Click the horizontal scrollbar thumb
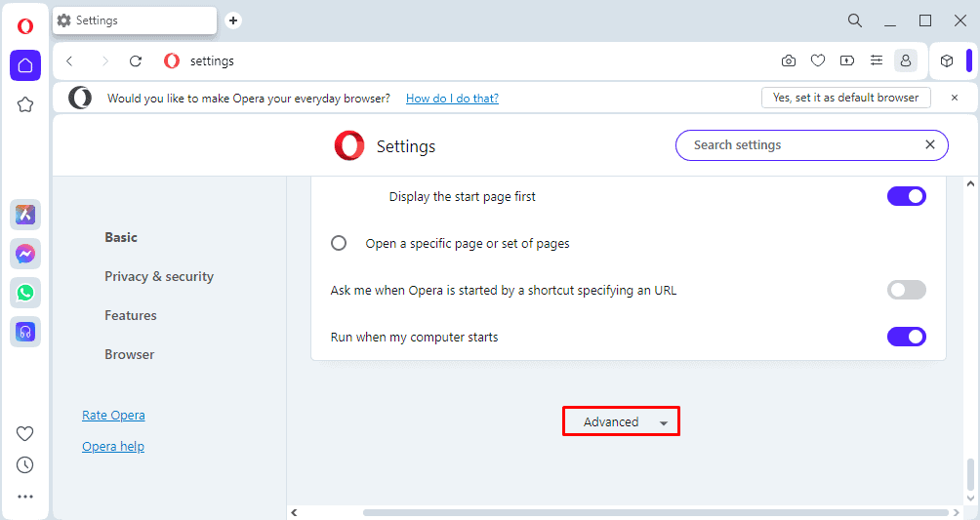Screen dimensions: 980x520 pyautogui.click(x=656, y=512)
